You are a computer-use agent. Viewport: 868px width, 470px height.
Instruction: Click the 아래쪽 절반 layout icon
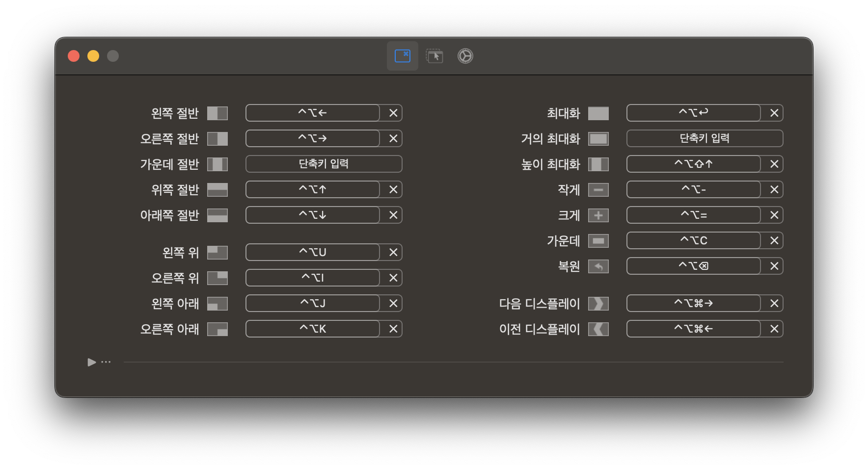217,215
